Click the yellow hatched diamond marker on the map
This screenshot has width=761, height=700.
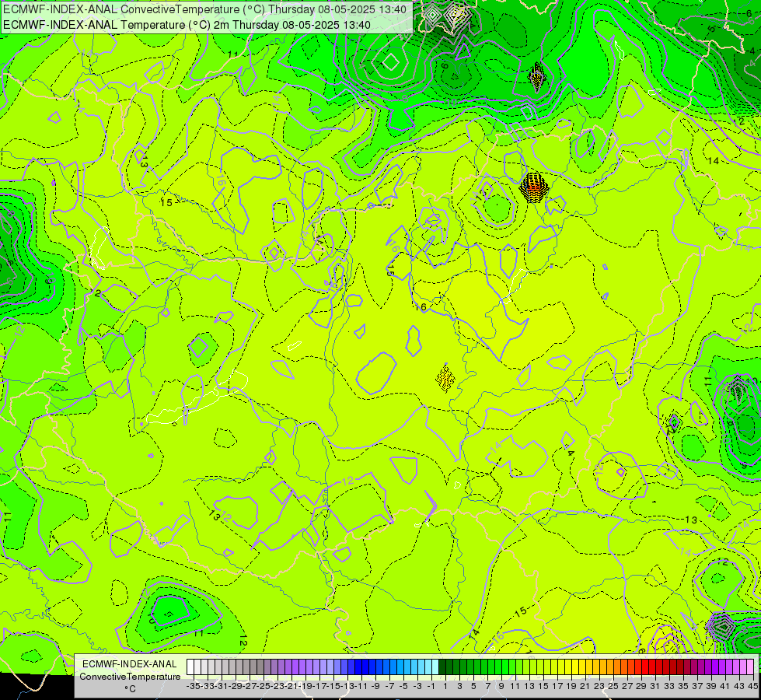(x=445, y=378)
